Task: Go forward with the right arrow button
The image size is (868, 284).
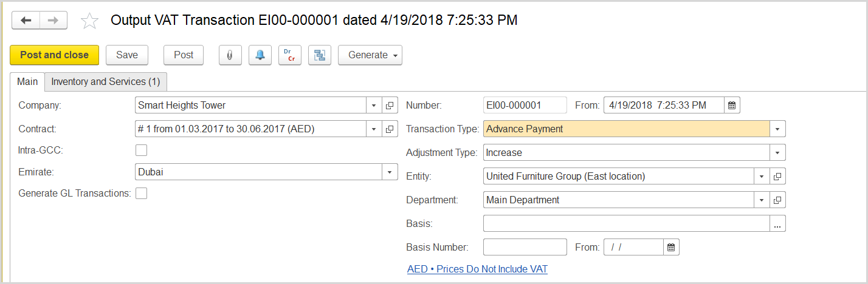Action: (x=53, y=21)
